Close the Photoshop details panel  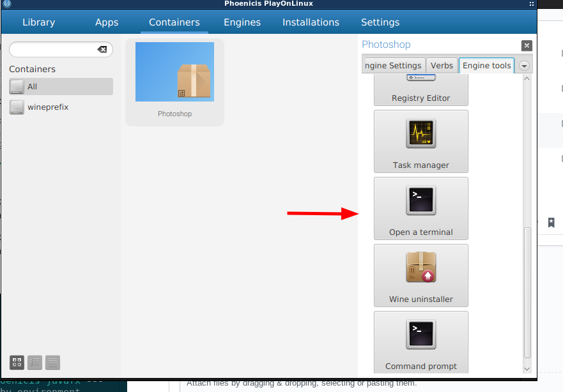point(527,45)
